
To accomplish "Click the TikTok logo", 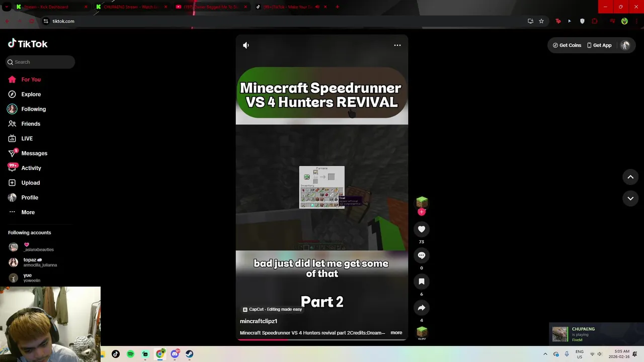I will coord(28,44).
